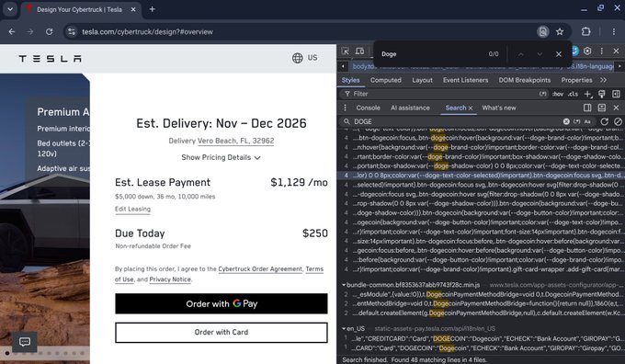This screenshot has height=364, width=625.
Task: Clear the DOGE search input
Action: pyautogui.click(x=566, y=121)
